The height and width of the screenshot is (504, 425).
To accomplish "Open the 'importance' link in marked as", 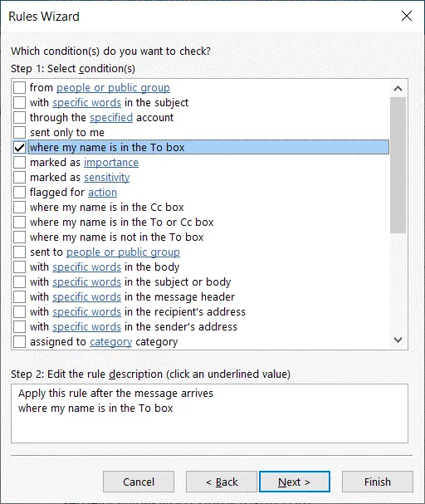I will point(111,162).
